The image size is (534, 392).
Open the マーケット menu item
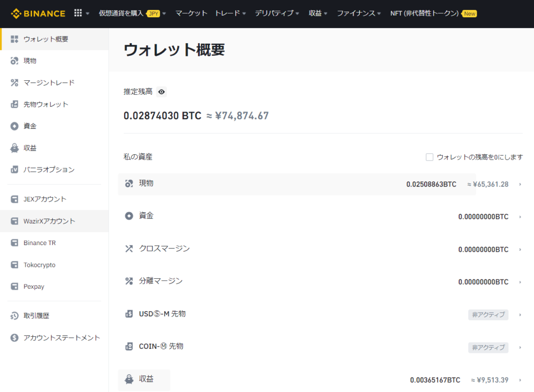(191, 14)
